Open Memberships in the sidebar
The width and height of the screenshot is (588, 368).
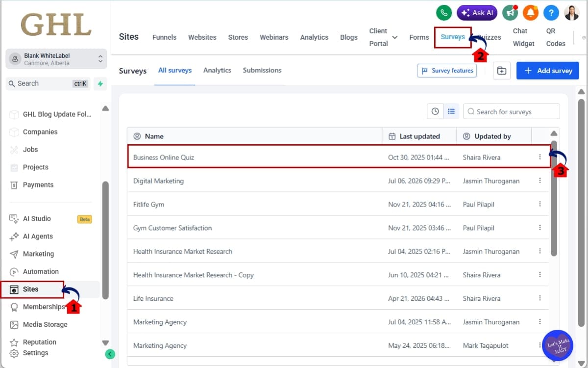pos(43,307)
